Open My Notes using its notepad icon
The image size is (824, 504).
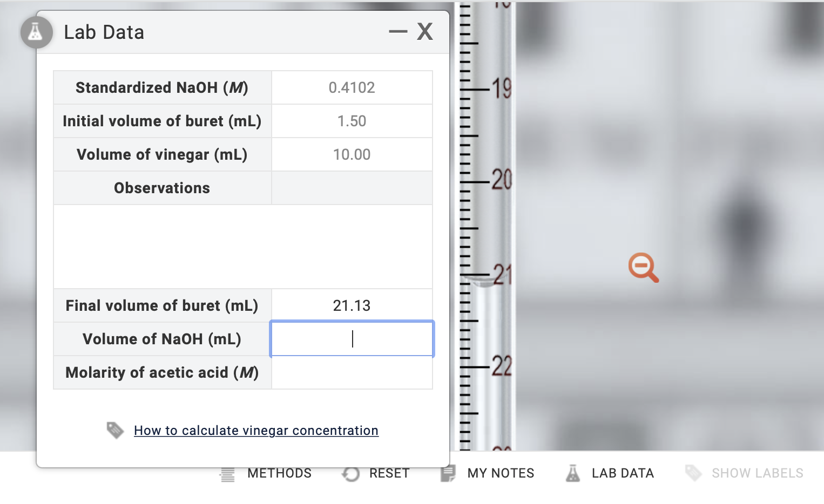click(448, 473)
